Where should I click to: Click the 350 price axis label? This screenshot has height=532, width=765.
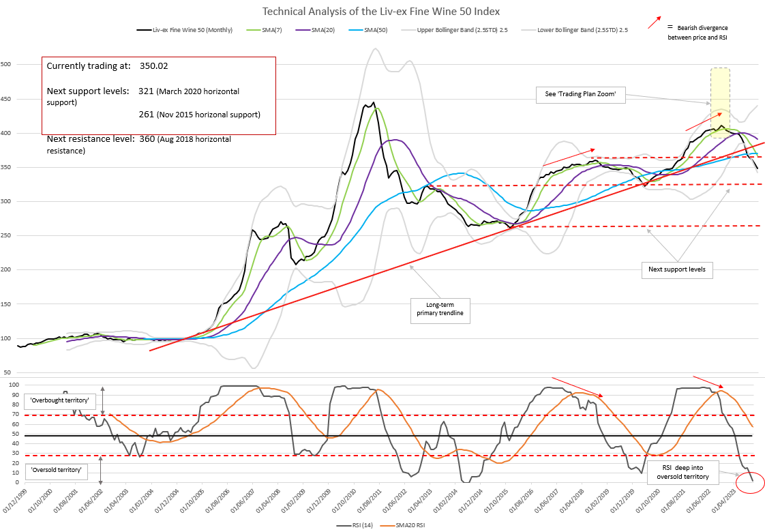click(x=6, y=167)
